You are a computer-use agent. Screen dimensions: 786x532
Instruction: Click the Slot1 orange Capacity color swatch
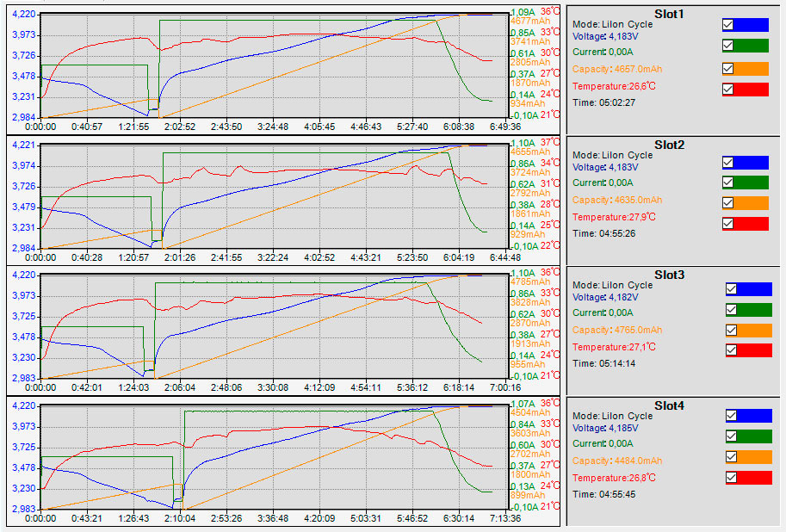click(751, 68)
